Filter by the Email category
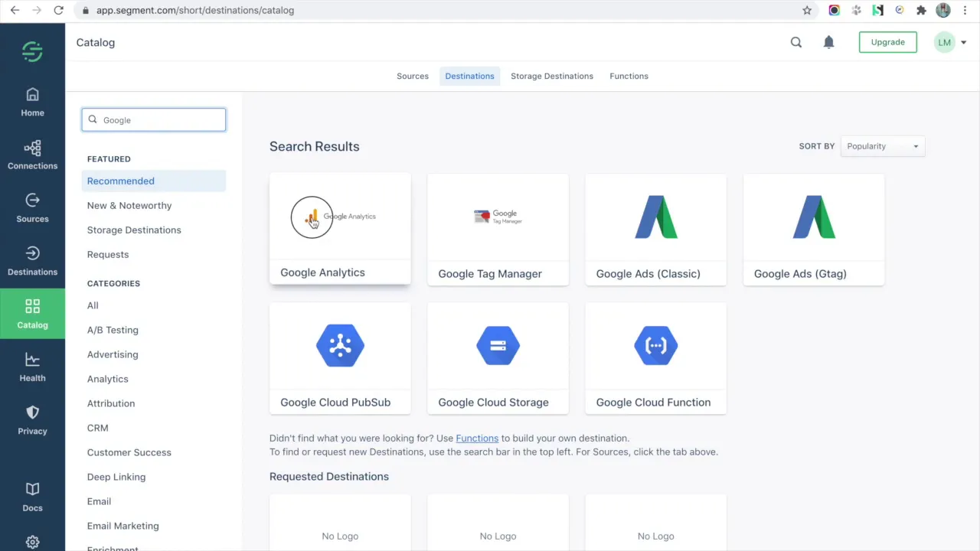This screenshot has width=980, height=551. (99, 501)
